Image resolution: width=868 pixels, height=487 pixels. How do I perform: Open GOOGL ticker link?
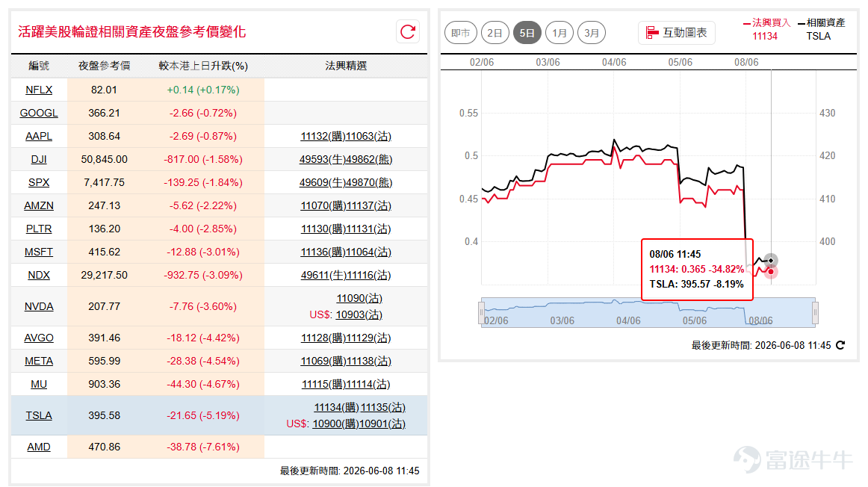pyautogui.click(x=39, y=113)
